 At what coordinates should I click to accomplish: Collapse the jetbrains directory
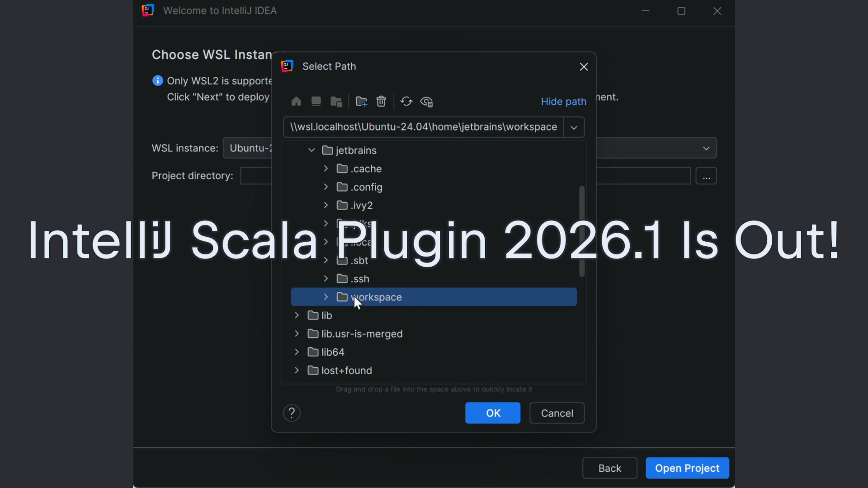[x=311, y=150]
